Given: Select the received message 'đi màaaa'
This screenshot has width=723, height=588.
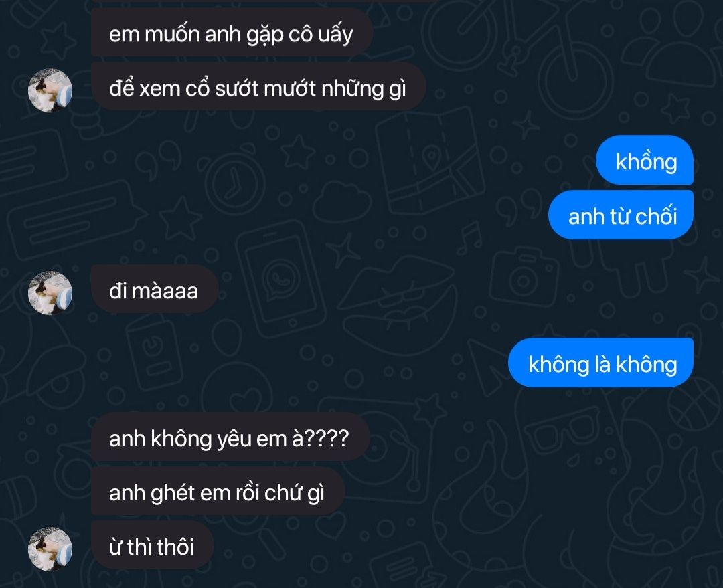Looking at the screenshot, I should (155, 290).
